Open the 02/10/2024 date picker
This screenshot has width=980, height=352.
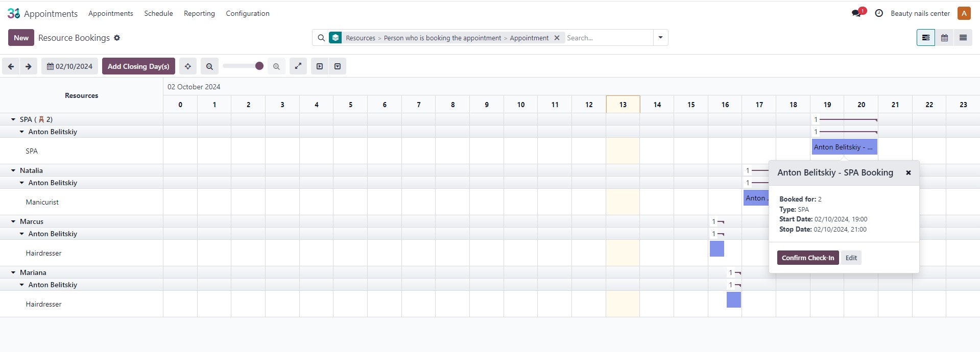69,66
